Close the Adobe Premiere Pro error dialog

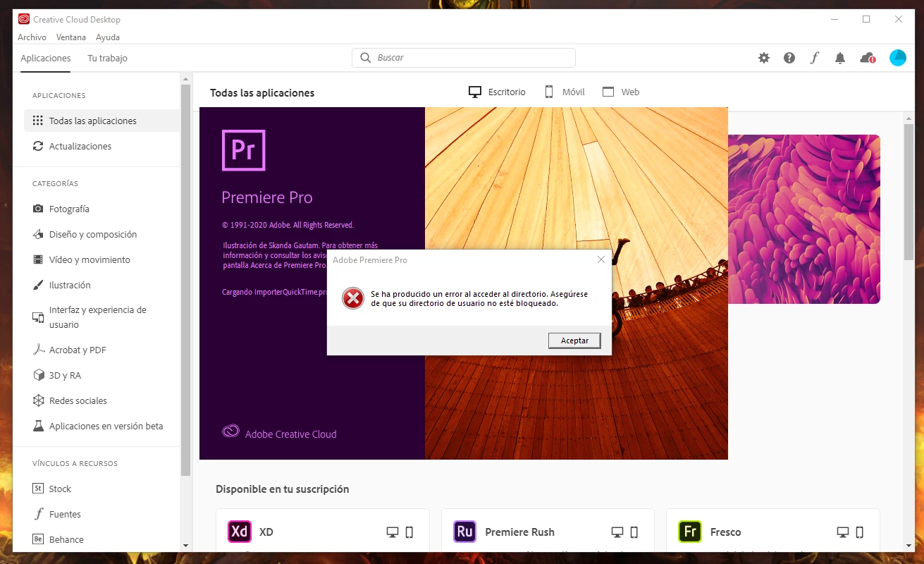[601, 259]
